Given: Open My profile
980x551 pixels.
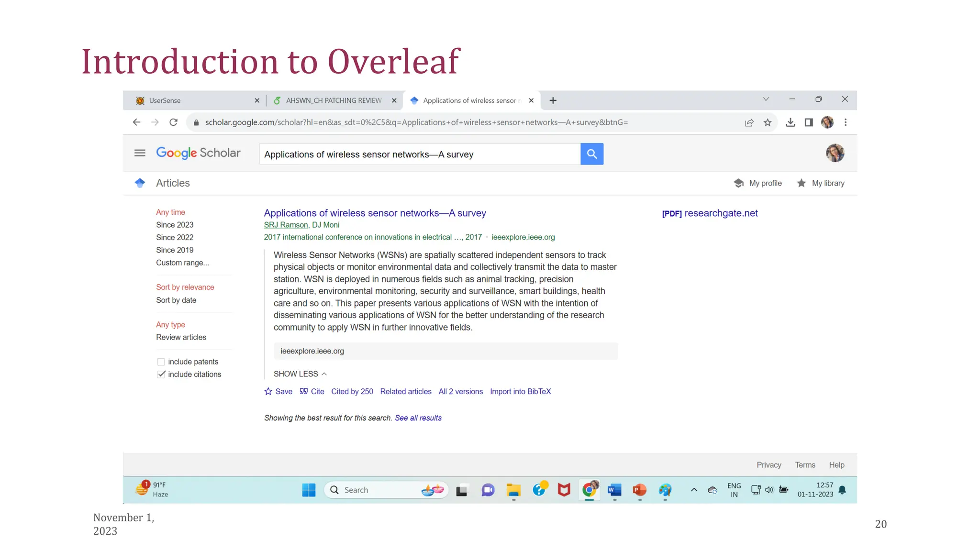Looking at the screenshot, I should click(758, 183).
